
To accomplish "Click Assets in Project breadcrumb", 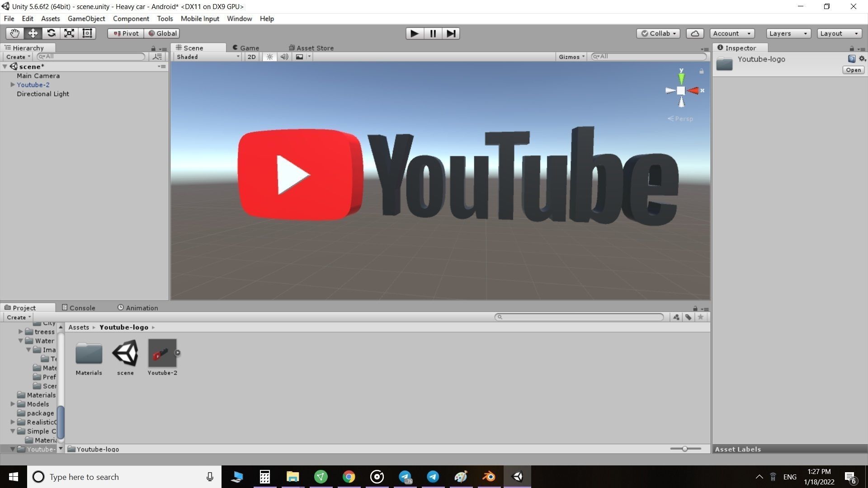I will click(x=79, y=327).
